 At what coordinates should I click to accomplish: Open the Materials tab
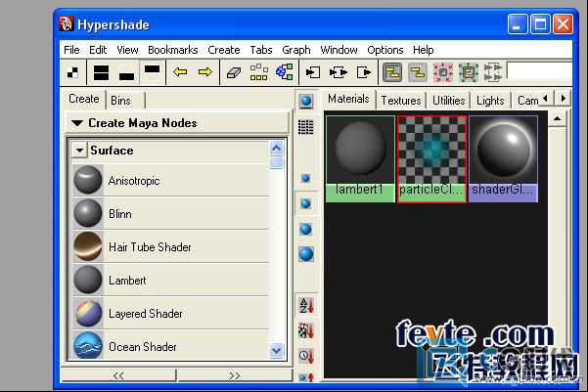[348, 99]
